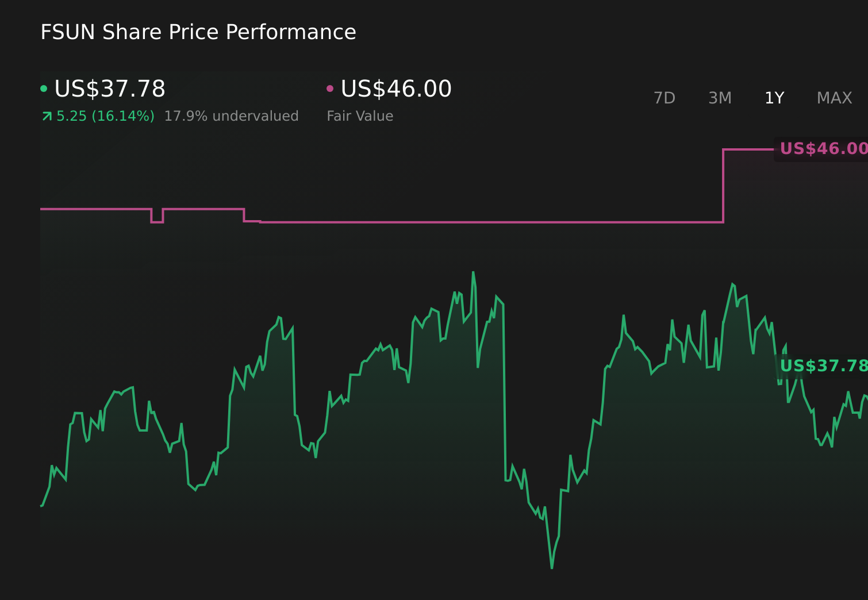Toggle the share price series visibility

point(44,87)
